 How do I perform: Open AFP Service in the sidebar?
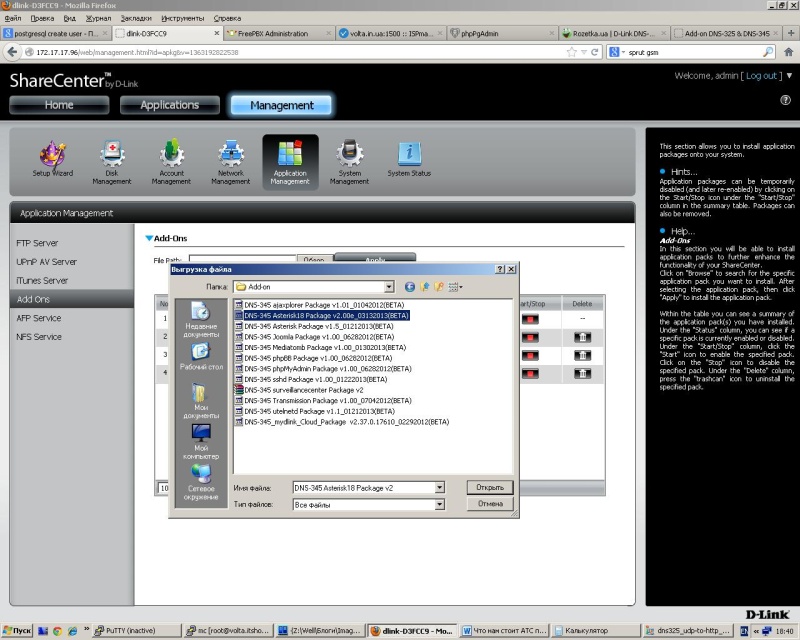pyautogui.click(x=39, y=318)
